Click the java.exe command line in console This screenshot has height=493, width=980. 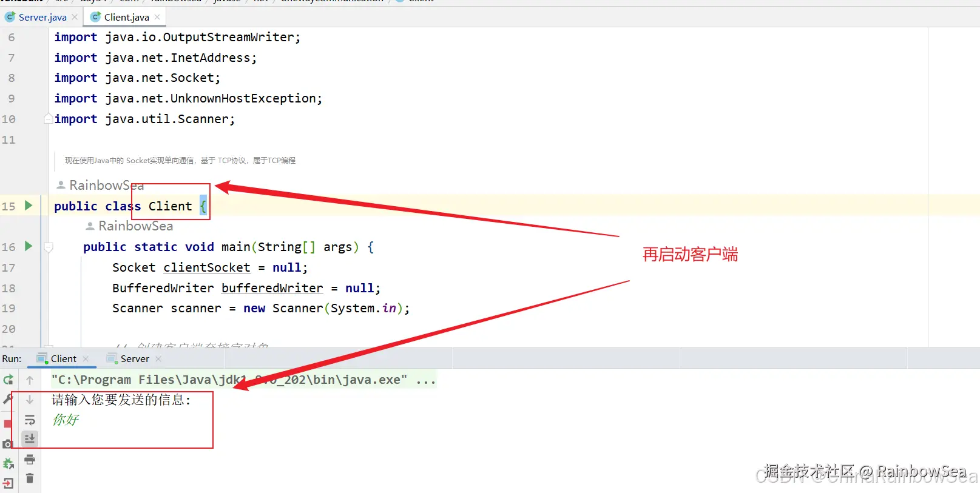(243, 380)
